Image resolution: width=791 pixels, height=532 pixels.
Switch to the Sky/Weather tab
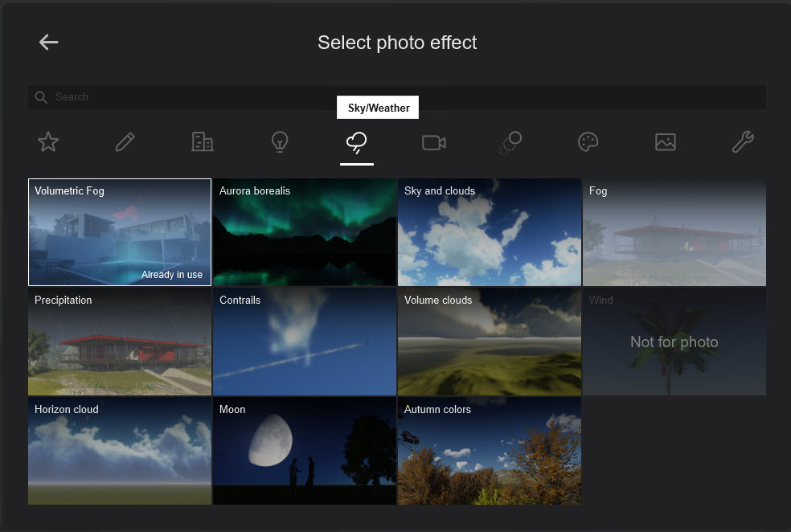pyautogui.click(x=356, y=141)
